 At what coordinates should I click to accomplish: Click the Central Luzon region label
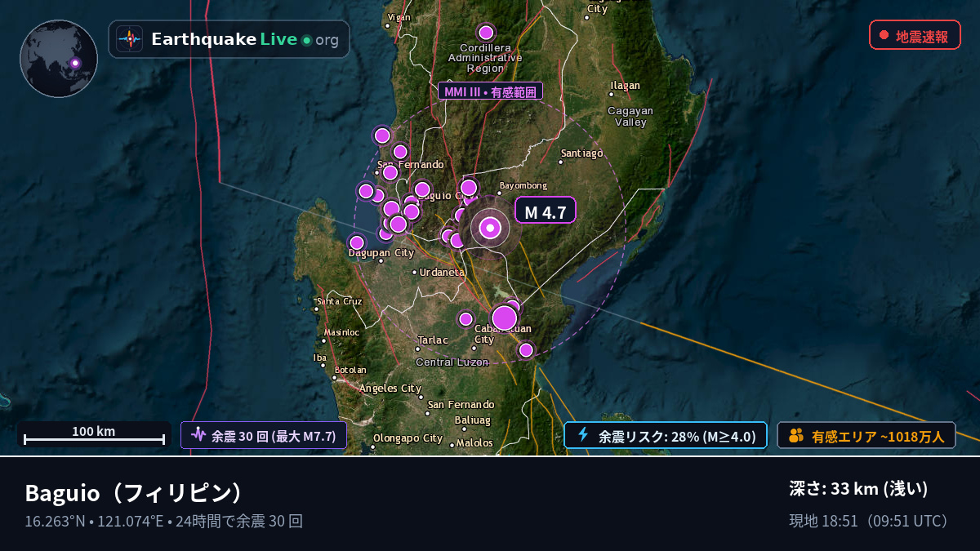(x=452, y=362)
